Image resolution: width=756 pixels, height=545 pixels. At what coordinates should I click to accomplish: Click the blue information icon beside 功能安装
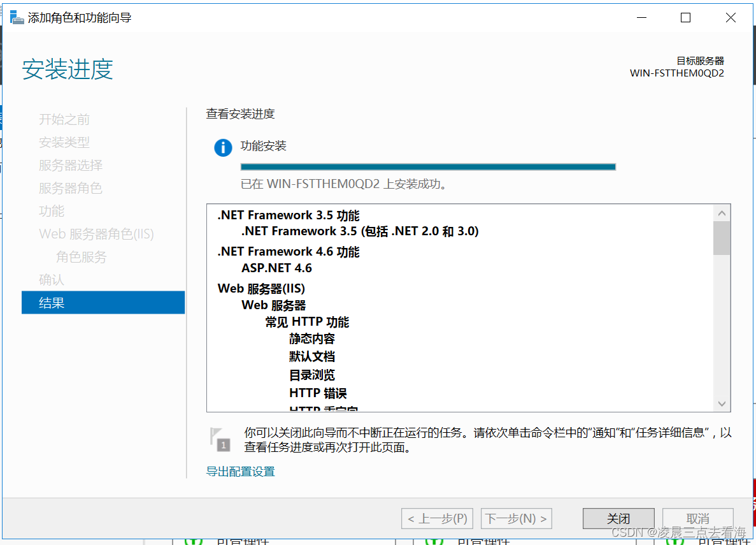(223, 147)
